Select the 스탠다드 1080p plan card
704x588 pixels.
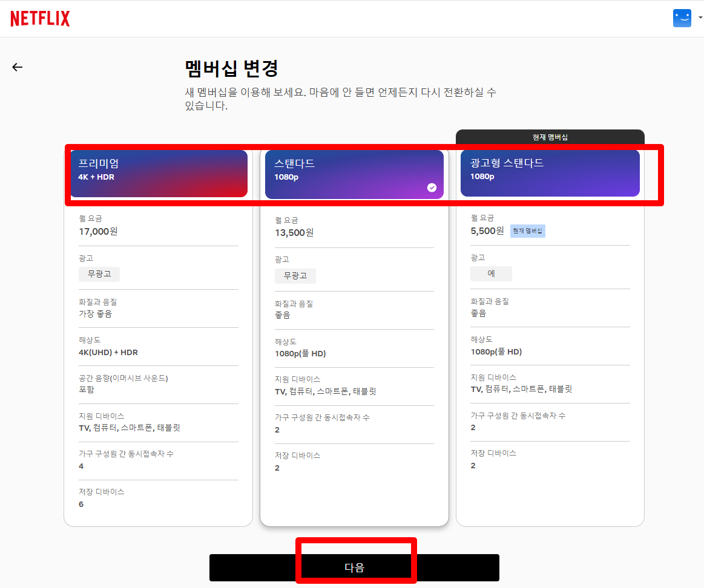(354, 174)
